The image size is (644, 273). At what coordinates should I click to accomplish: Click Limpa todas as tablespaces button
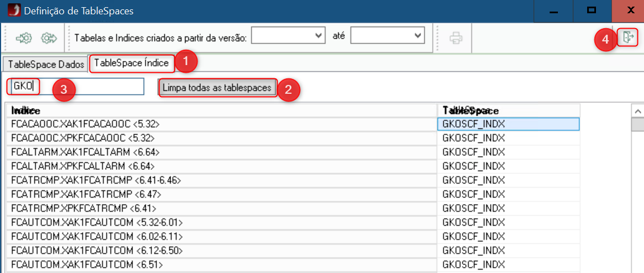217,88
